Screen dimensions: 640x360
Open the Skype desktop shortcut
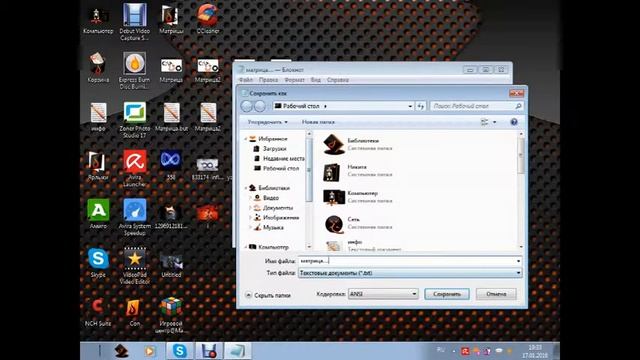point(98,263)
